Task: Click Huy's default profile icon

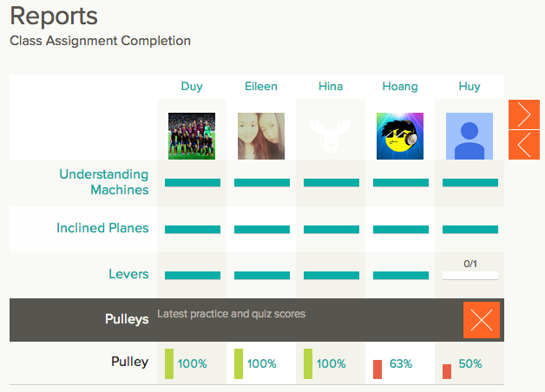Action: click(469, 136)
